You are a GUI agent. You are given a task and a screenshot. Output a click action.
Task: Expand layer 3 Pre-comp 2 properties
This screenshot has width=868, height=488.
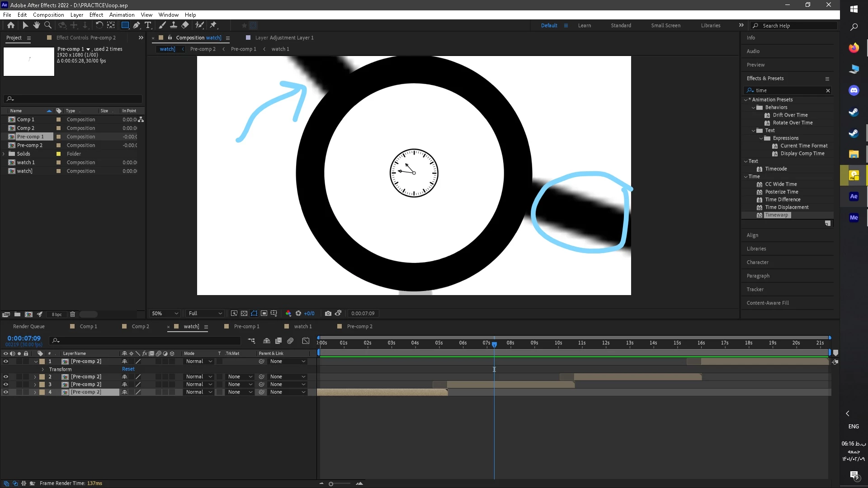click(x=35, y=385)
